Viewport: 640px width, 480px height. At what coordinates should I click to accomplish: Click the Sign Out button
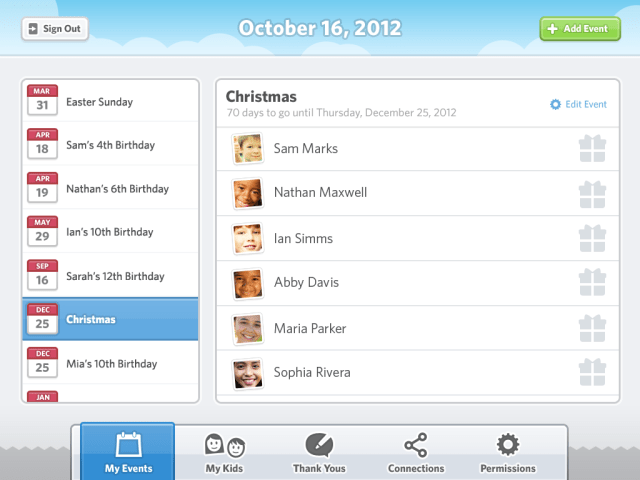55,29
